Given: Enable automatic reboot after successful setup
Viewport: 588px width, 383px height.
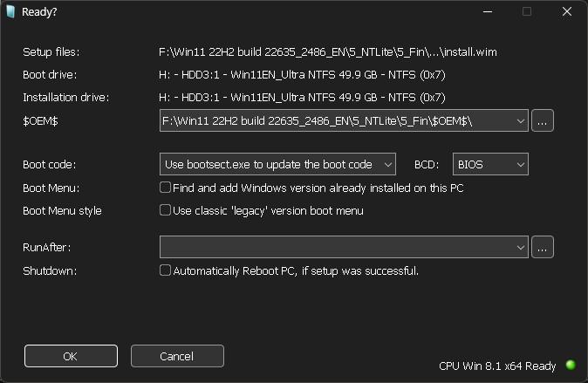Looking at the screenshot, I should (165, 270).
